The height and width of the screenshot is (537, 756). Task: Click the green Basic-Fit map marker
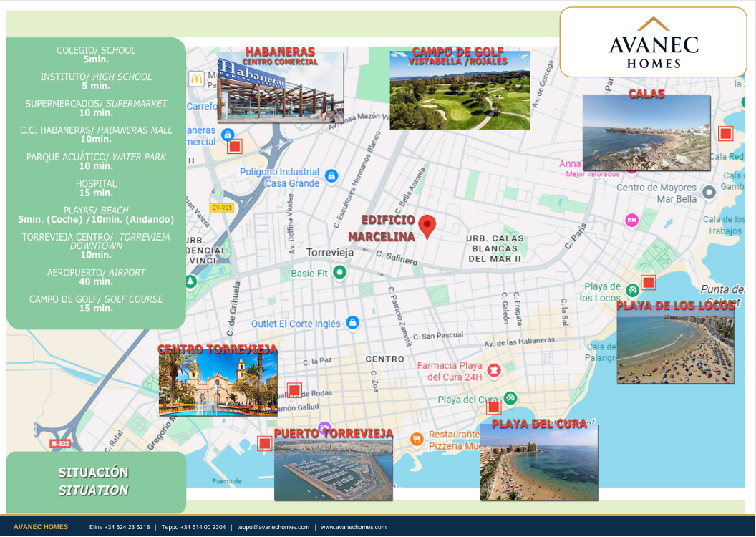(340, 272)
